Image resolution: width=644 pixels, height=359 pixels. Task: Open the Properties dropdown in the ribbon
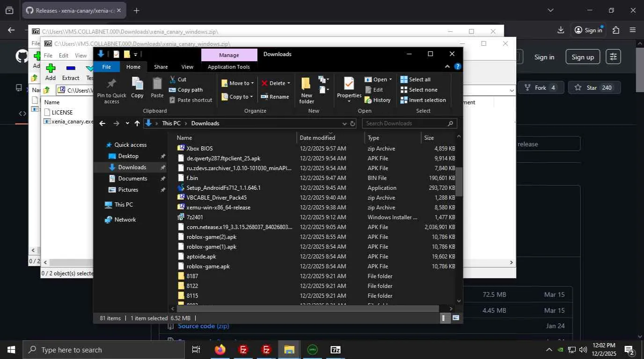tap(349, 101)
